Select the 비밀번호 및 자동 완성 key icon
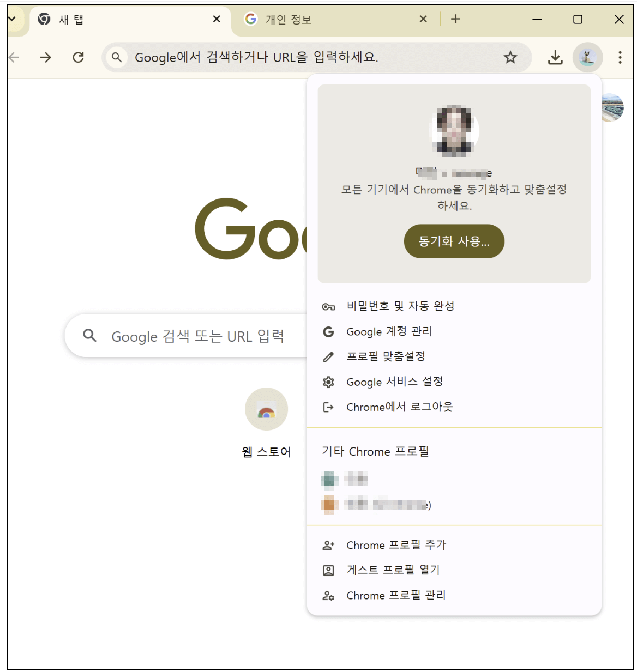 (x=328, y=306)
